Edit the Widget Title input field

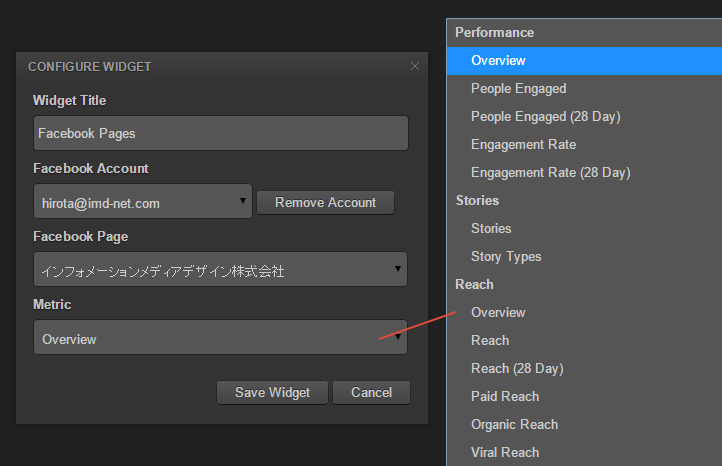pos(221,133)
